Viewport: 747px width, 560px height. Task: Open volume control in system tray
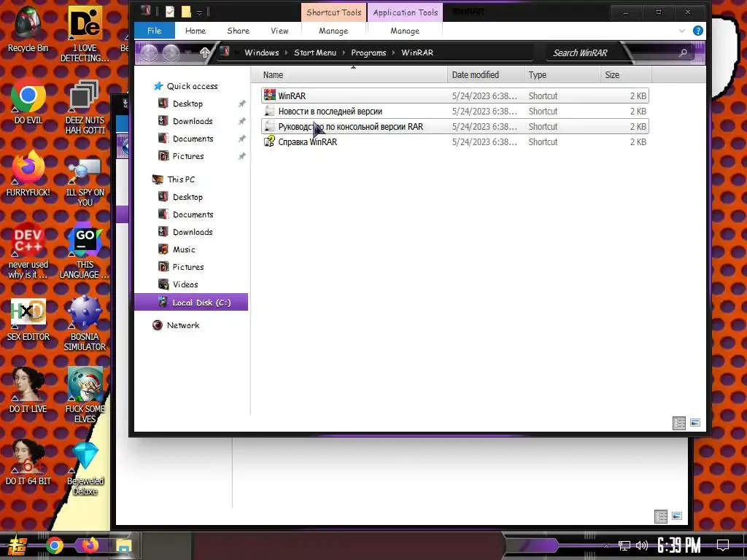click(642, 545)
